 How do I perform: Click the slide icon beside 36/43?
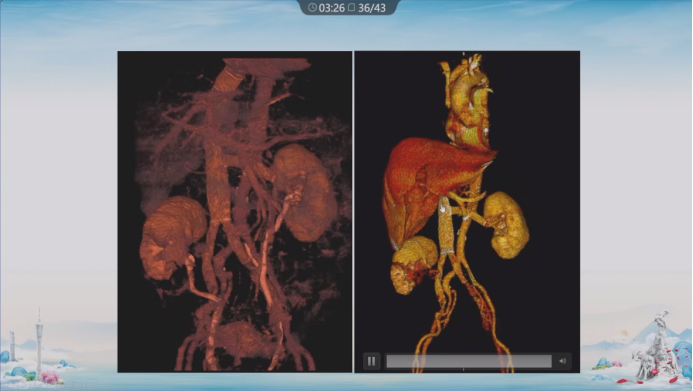coord(351,8)
